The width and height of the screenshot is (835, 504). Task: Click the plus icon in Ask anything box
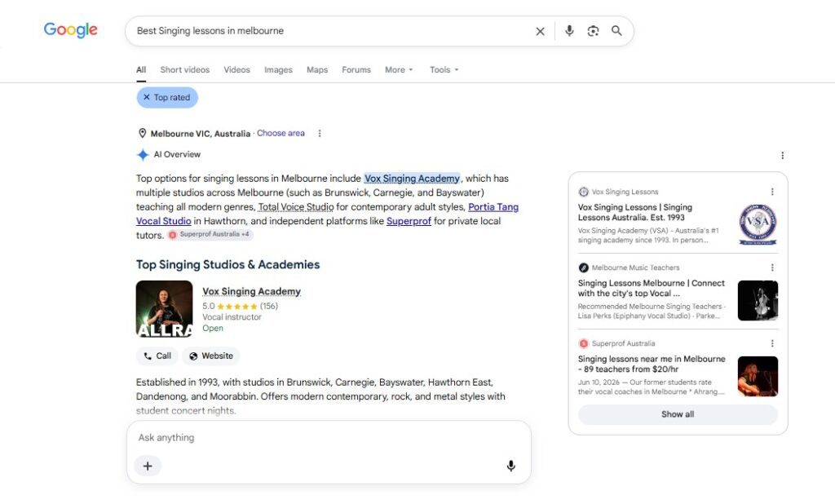tap(148, 466)
